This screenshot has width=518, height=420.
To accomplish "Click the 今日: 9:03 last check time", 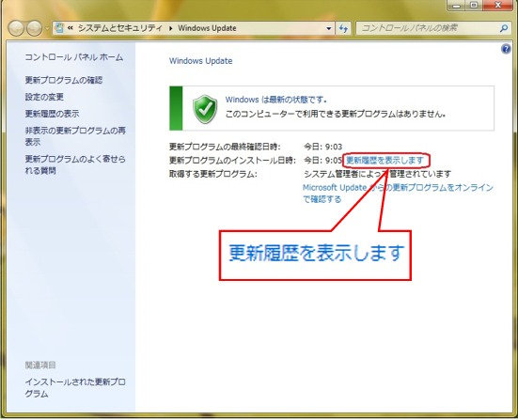I will [322, 147].
